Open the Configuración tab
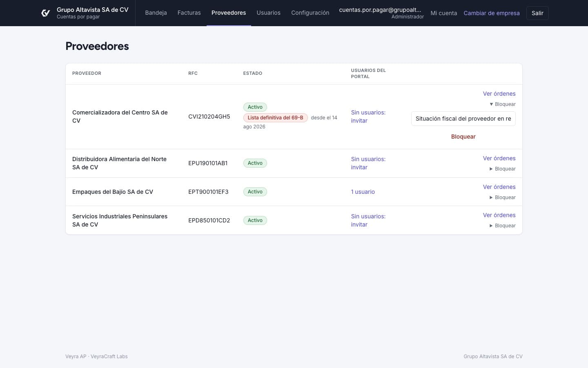 pyautogui.click(x=310, y=13)
